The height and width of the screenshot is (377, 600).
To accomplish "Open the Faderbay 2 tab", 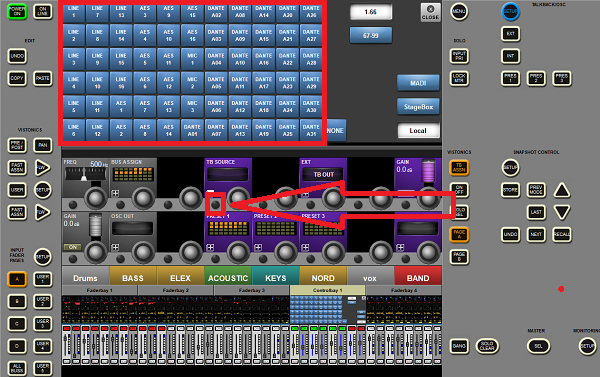I will point(175,291).
